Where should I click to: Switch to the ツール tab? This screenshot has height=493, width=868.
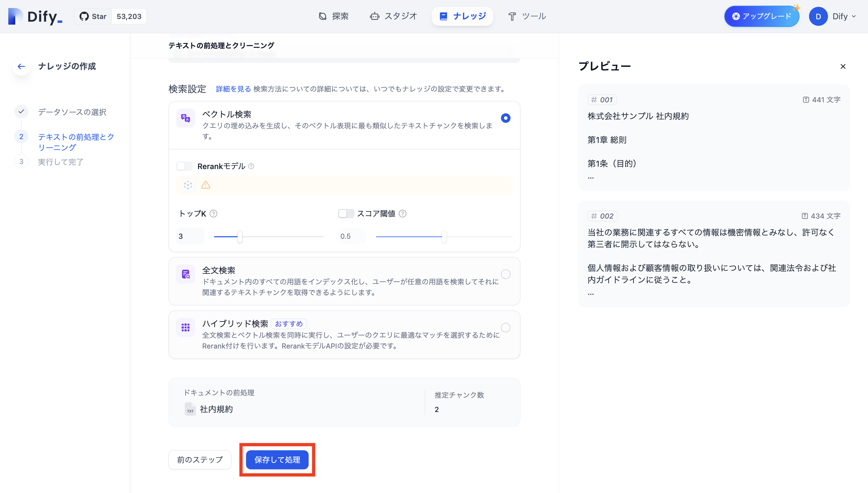click(527, 16)
